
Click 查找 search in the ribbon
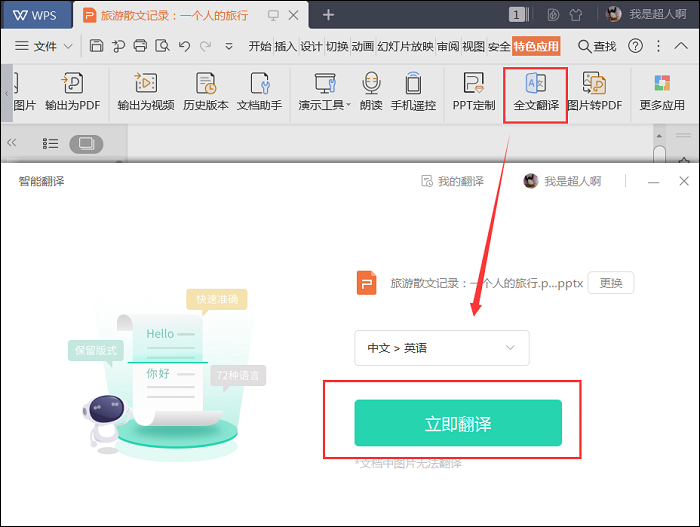(597, 46)
